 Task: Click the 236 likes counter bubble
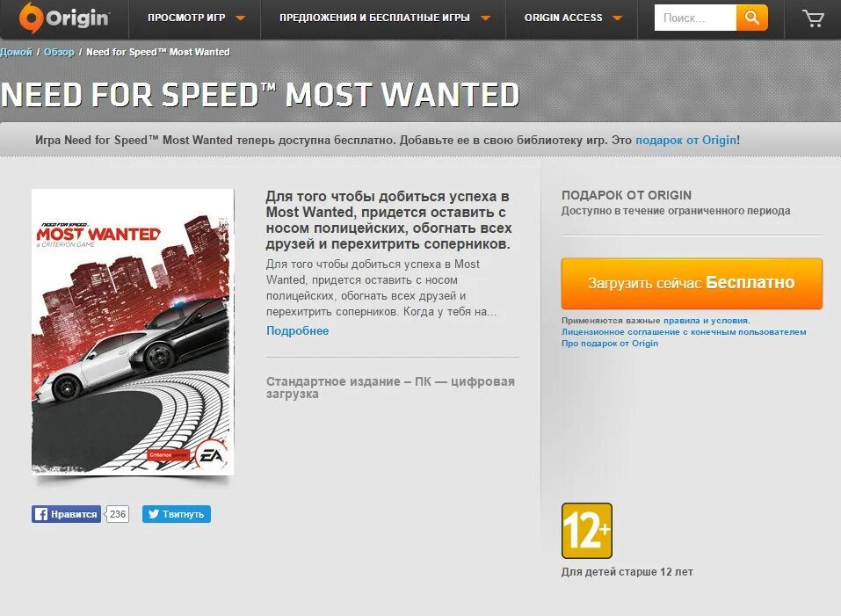tap(117, 514)
